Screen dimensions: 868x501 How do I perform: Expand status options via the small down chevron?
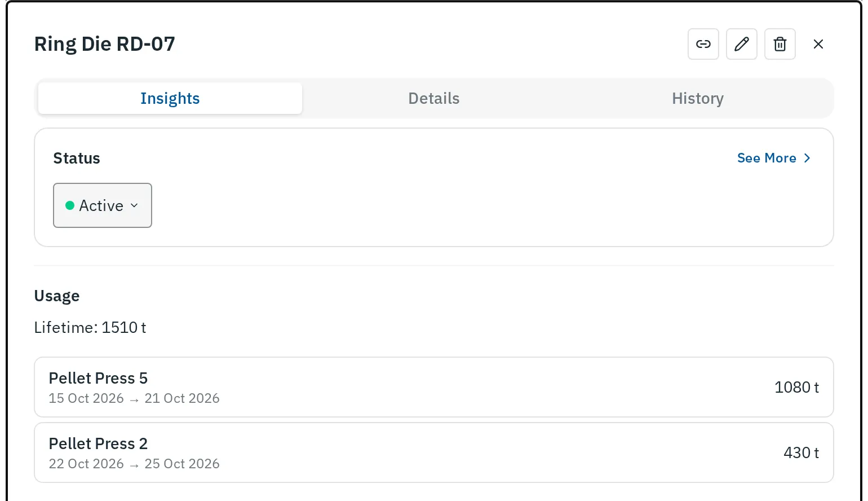[134, 205]
